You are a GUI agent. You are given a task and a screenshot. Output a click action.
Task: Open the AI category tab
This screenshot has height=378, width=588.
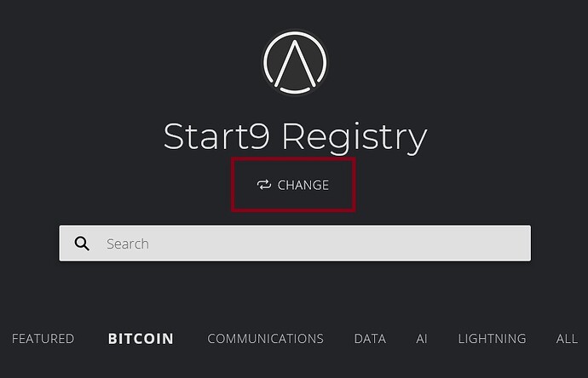click(422, 339)
